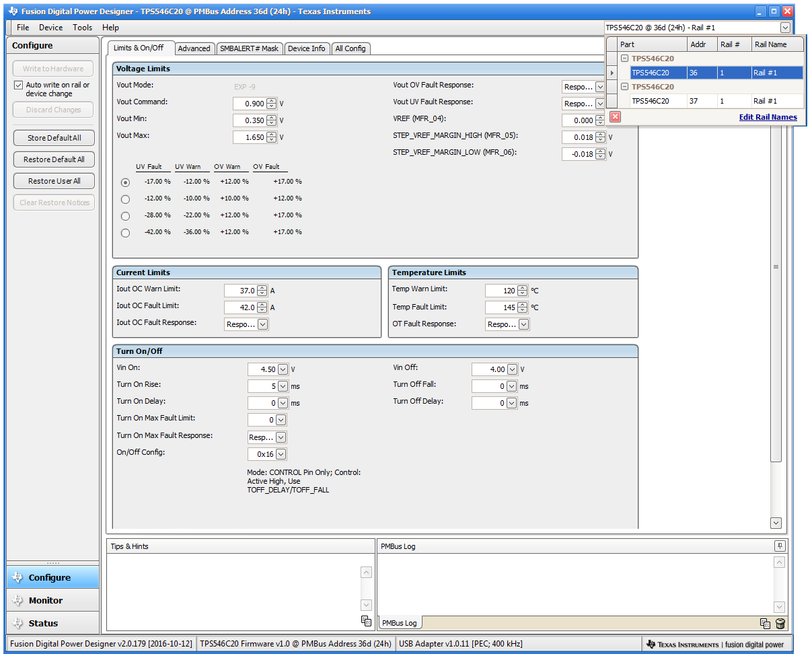Open the Status view in sidebar
812x660 pixels.
(x=43, y=623)
